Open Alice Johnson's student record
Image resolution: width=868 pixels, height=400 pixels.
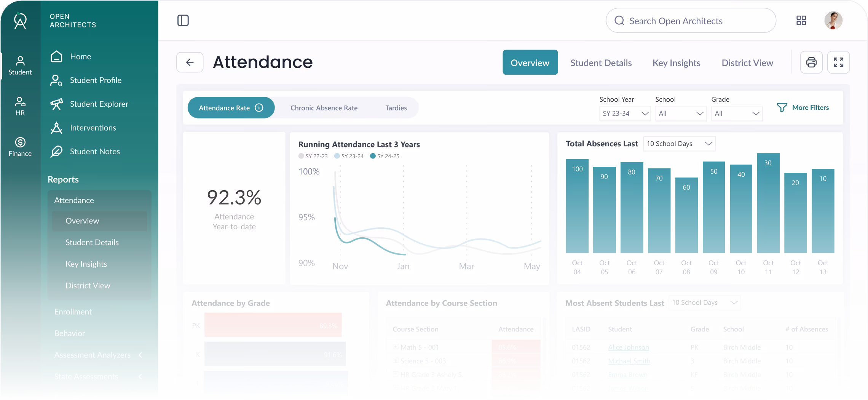(x=629, y=347)
